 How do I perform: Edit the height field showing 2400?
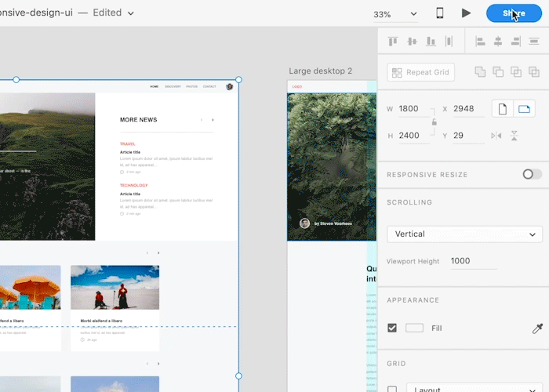pyautogui.click(x=414, y=136)
